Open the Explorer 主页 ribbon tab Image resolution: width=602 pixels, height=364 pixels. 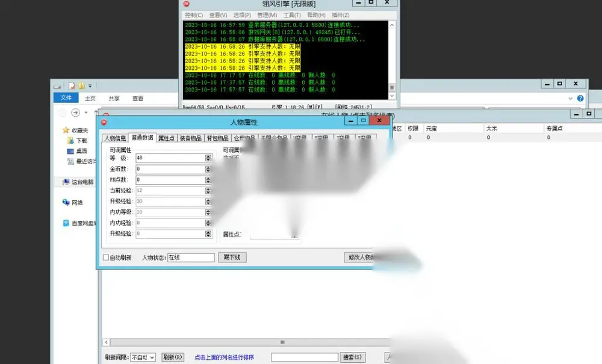pos(90,99)
